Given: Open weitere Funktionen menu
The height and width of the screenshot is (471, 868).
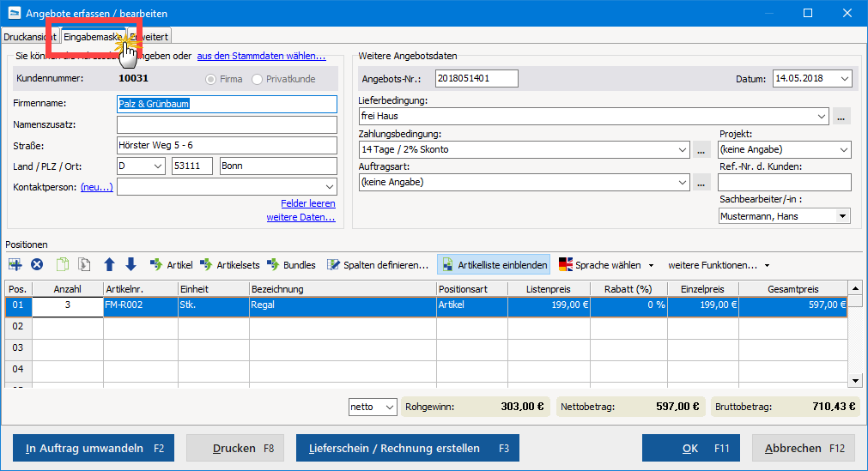Looking at the screenshot, I should coord(719,265).
